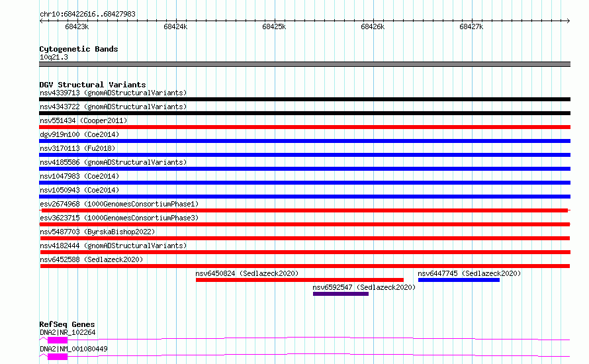
Task: Select the esv3623715 red variant bar
Action: pyautogui.click(x=304, y=224)
